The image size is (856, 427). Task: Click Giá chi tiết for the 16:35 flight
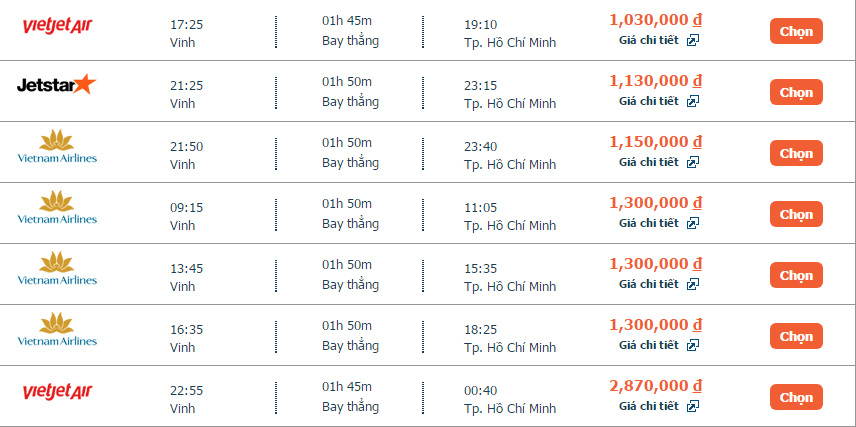[648, 345]
